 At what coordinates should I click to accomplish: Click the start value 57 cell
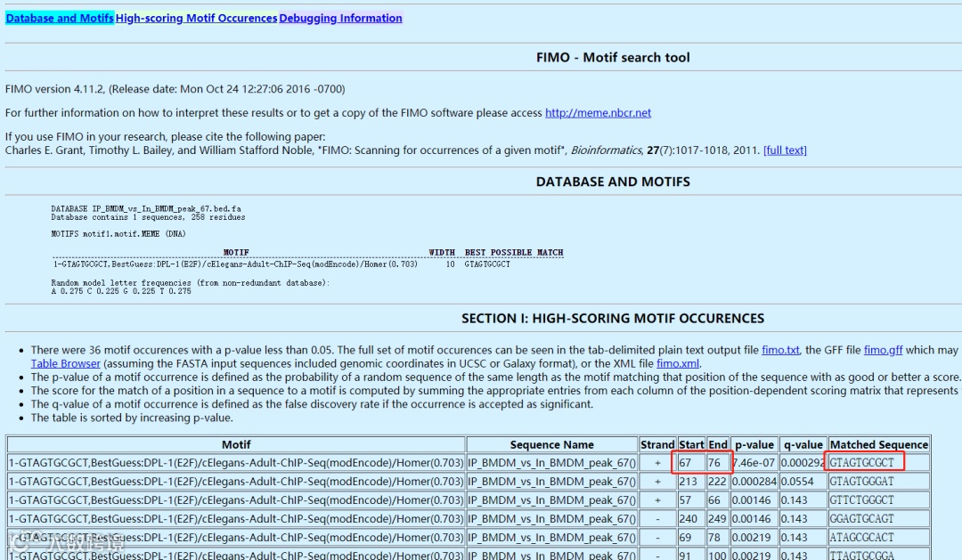click(691, 499)
